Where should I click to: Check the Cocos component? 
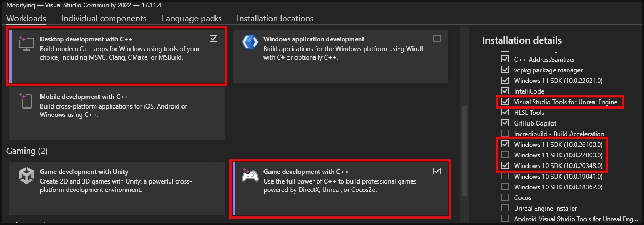505,198
